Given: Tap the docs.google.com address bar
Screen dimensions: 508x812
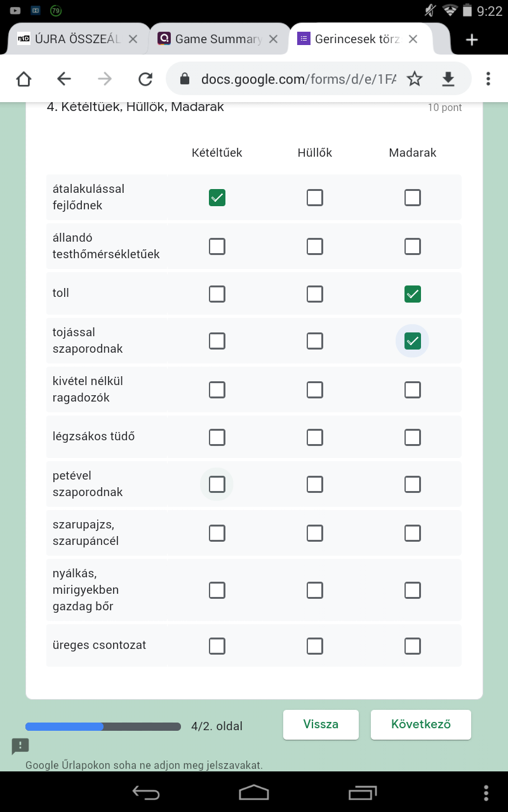Looking at the screenshot, I should (298, 79).
